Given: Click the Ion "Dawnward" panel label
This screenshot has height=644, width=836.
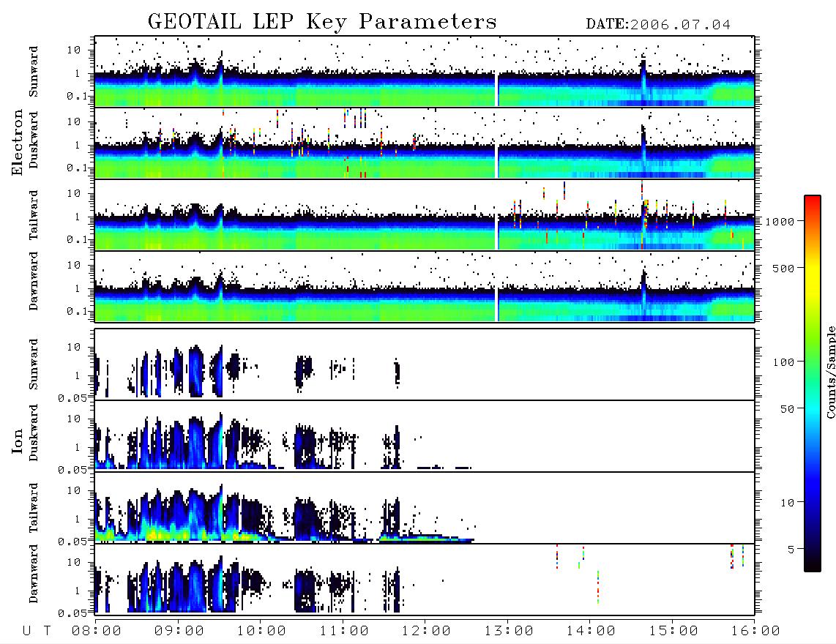Looking at the screenshot, I should click(34, 574).
